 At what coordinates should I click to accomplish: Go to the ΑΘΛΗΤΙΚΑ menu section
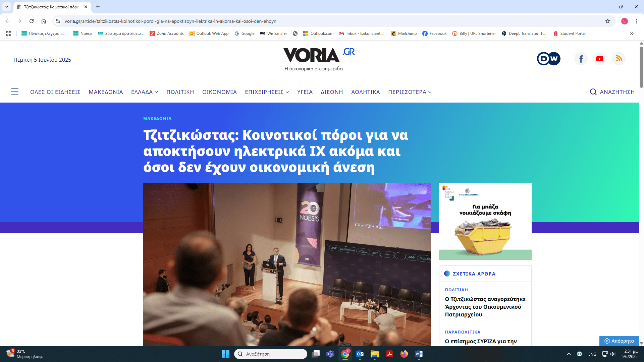365,92
